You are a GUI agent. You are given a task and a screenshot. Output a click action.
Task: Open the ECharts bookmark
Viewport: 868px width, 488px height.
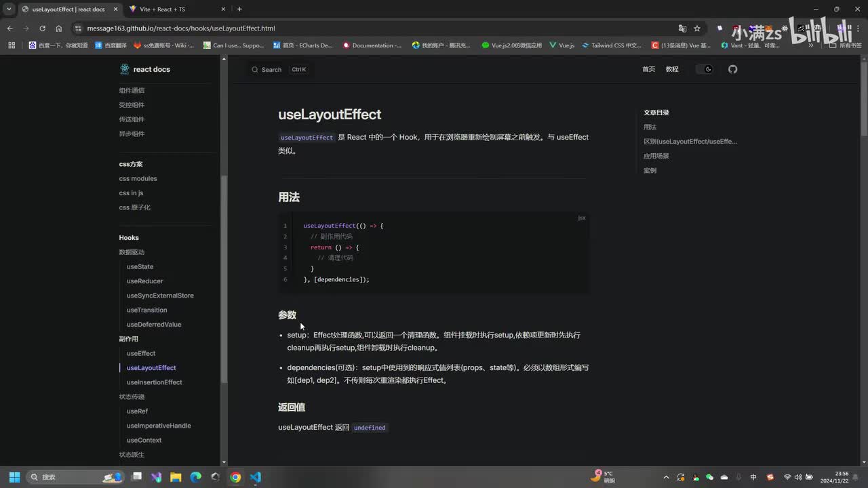point(303,45)
